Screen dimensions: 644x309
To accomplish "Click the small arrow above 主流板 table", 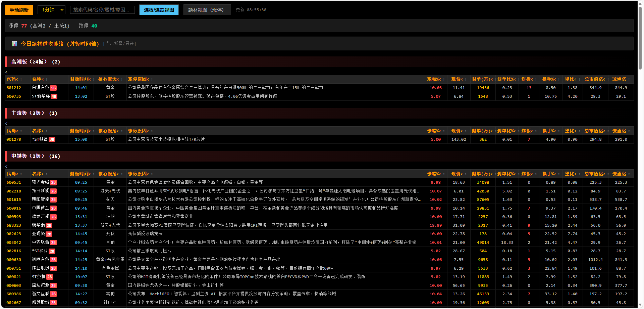I will [6, 124].
